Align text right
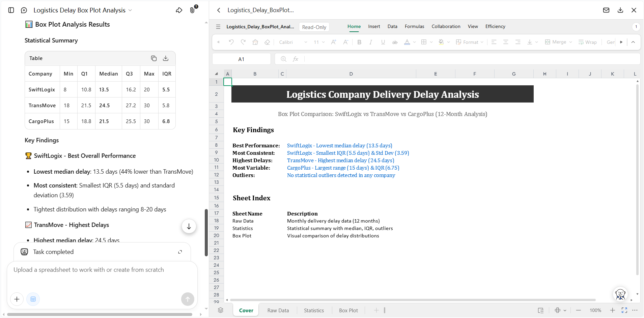 pos(518,42)
